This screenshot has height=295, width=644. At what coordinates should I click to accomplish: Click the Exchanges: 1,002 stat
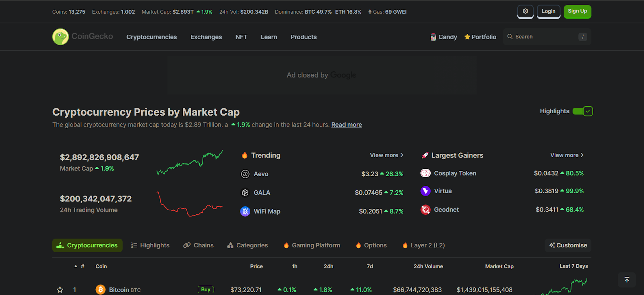click(114, 12)
